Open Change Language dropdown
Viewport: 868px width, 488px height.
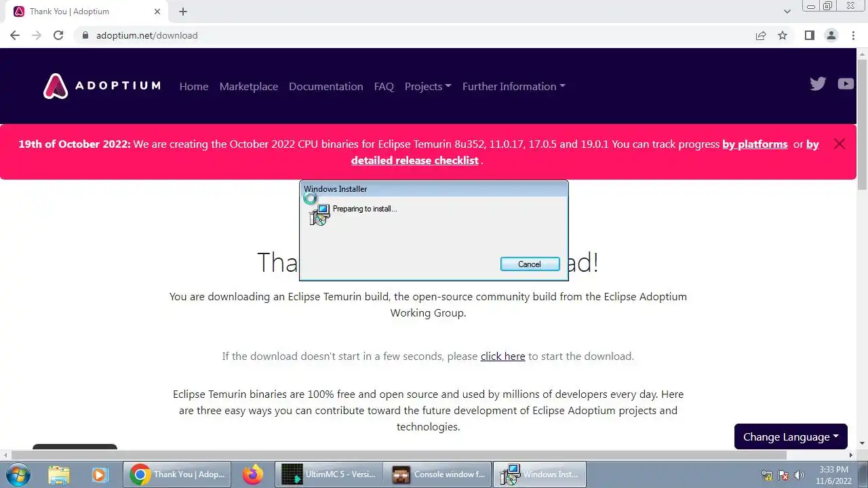[x=791, y=436]
